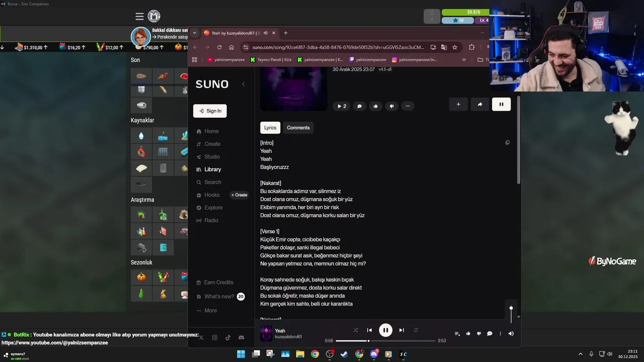The image size is (644, 362).
Task: Open player bar three-dot options menu
Action: tap(500, 334)
